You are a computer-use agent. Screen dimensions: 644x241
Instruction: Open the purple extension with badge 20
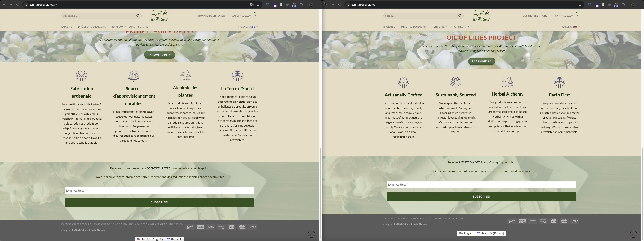click(596, 5)
